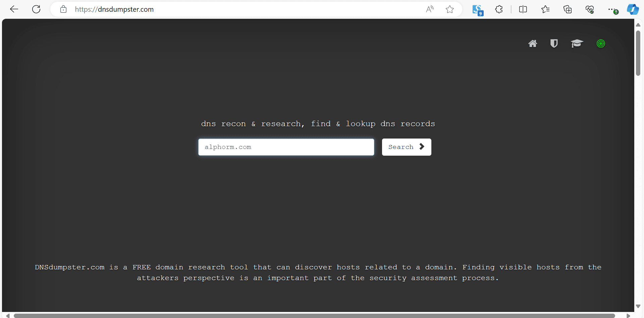Open the shield icon page link

(x=554, y=44)
